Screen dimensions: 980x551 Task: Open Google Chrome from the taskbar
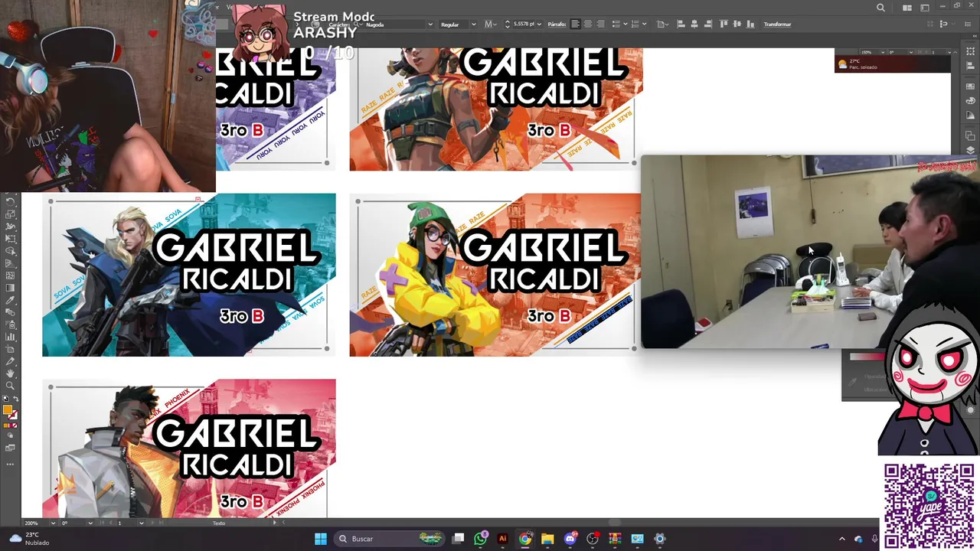(524, 539)
